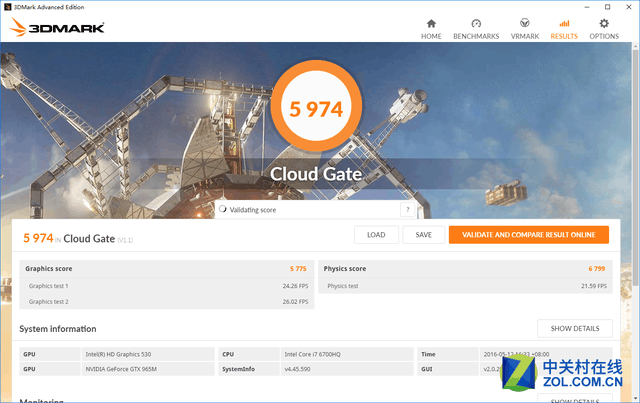
Task: Click the 5 974 score circle
Action: [316, 106]
